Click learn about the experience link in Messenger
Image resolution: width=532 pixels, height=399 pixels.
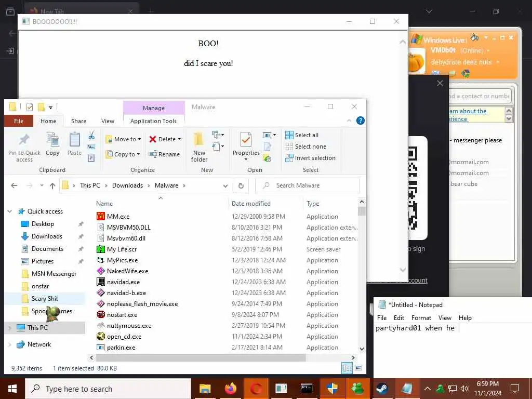468,115
